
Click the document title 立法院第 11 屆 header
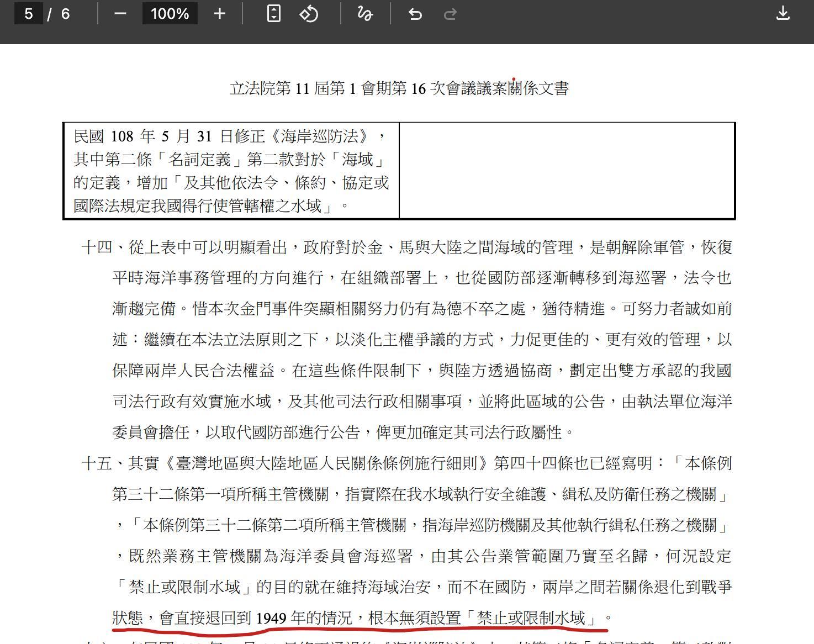coord(400,88)
